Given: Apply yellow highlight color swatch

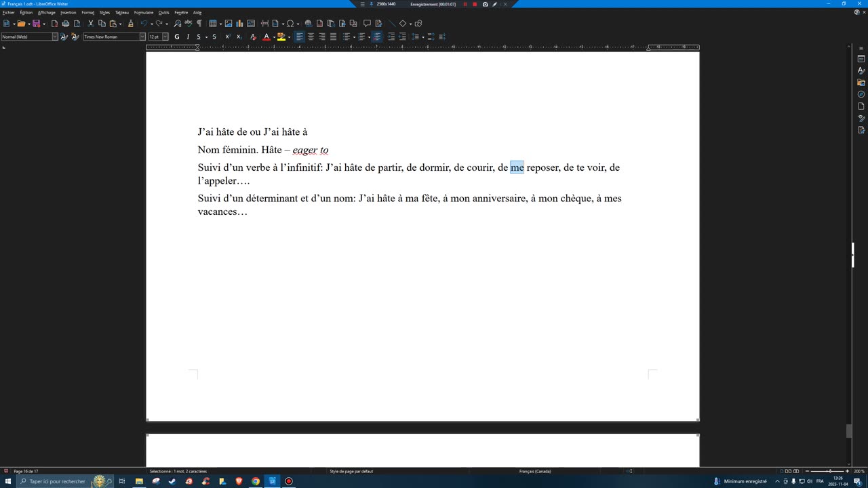Looking at the screenshot, I should pyautogui.click(x=281, y=37).
